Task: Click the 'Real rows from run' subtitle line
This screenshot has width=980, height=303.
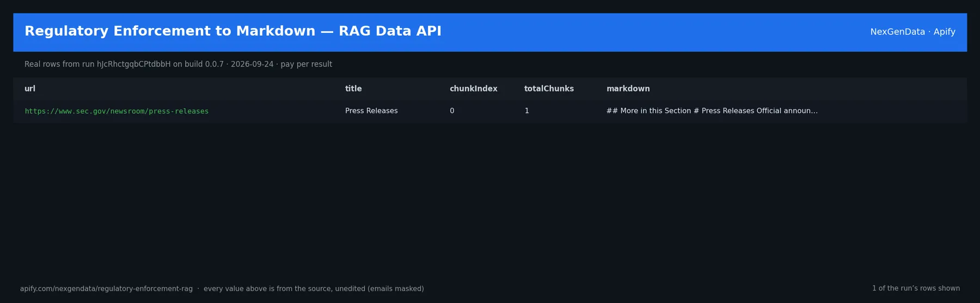Action: 178,64
